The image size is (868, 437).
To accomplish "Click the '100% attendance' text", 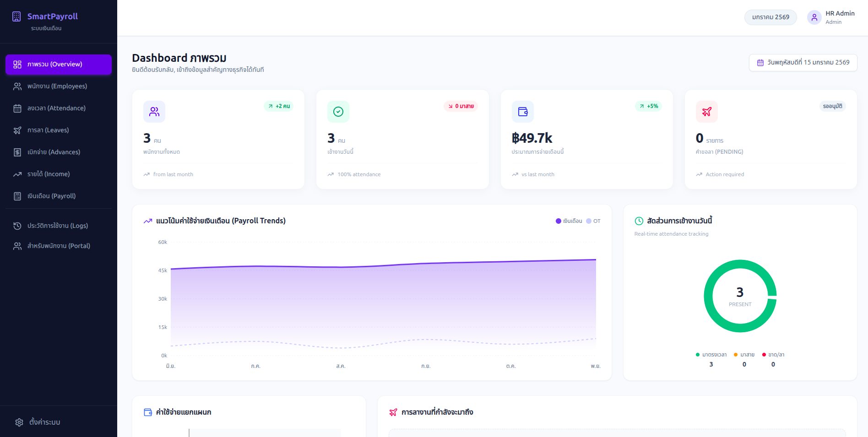I will click(359, 174).
